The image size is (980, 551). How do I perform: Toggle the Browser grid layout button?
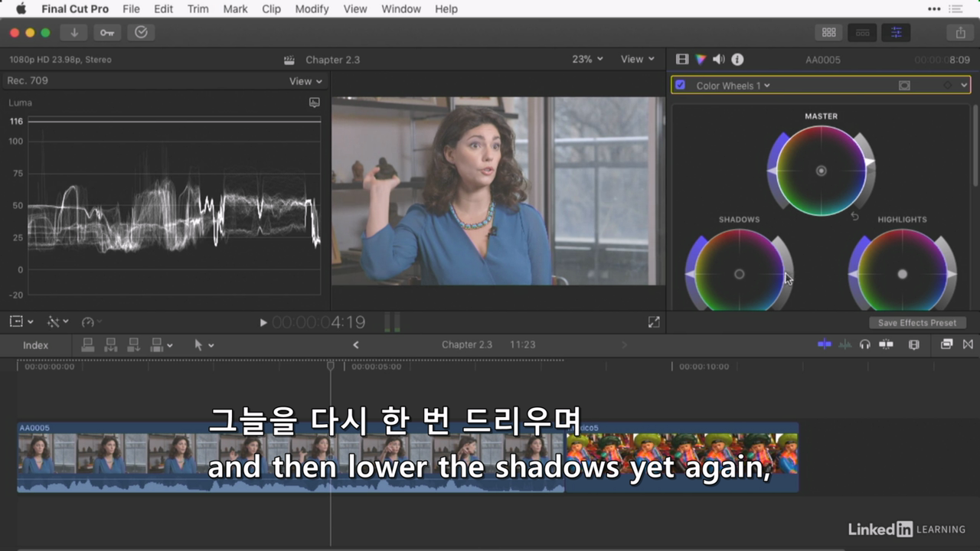tap(828, 32)
